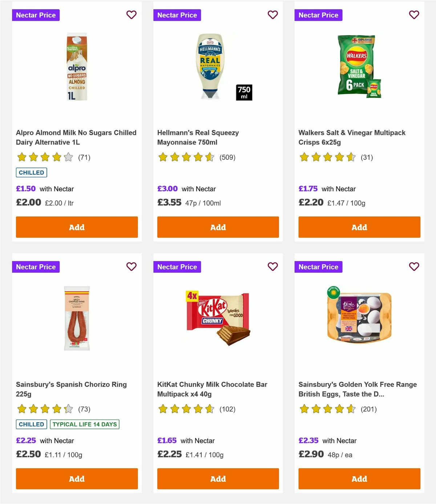View the 509 reviews for Hellmann's Mayonnaise
The image size is (436, 504).
point(227,157)
